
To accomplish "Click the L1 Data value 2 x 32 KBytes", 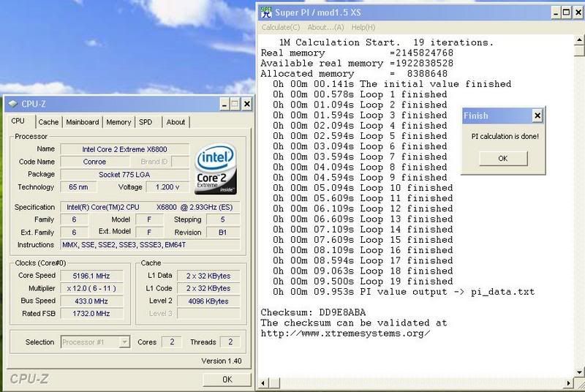I will (208, 276).
